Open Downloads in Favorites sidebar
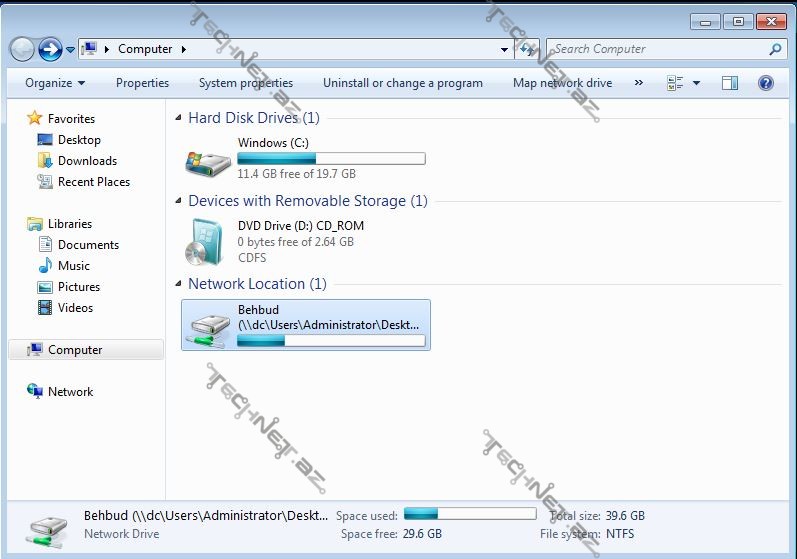Viewport: 797px width, 559px height. pyautogui.click(x=87, y=161)
